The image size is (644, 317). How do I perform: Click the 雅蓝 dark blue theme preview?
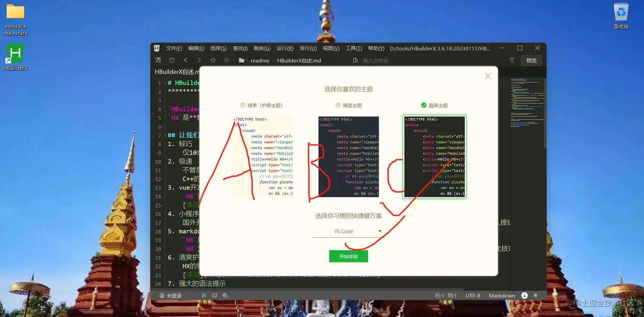coord(348,156)
